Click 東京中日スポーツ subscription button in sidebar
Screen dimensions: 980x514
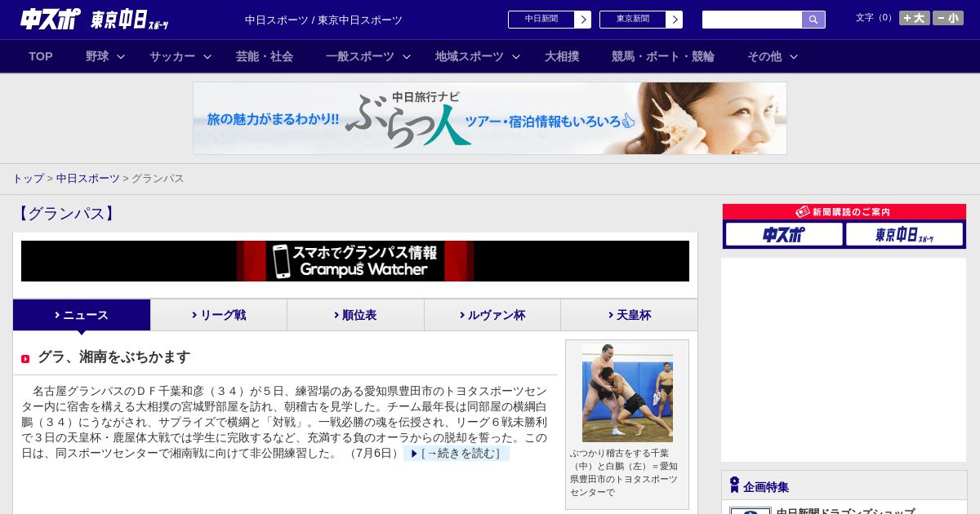point(904,235)
